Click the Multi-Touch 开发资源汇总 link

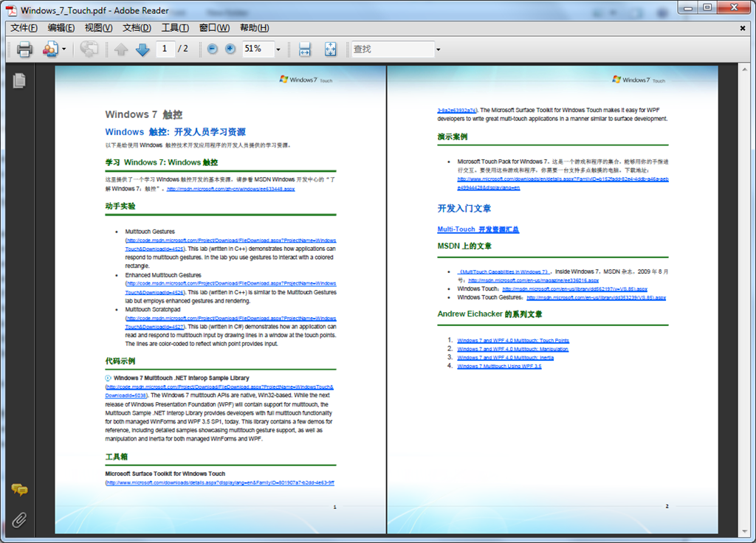(478, 229)
